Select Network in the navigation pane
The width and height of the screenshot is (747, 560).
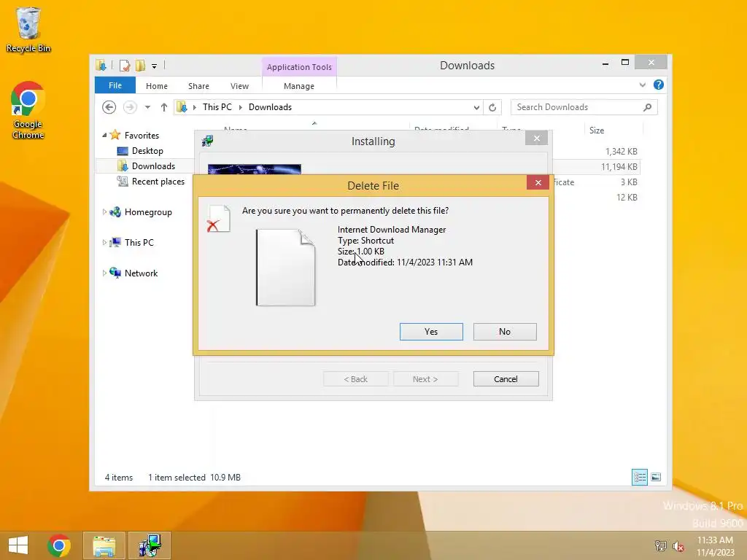pos(141,273)
